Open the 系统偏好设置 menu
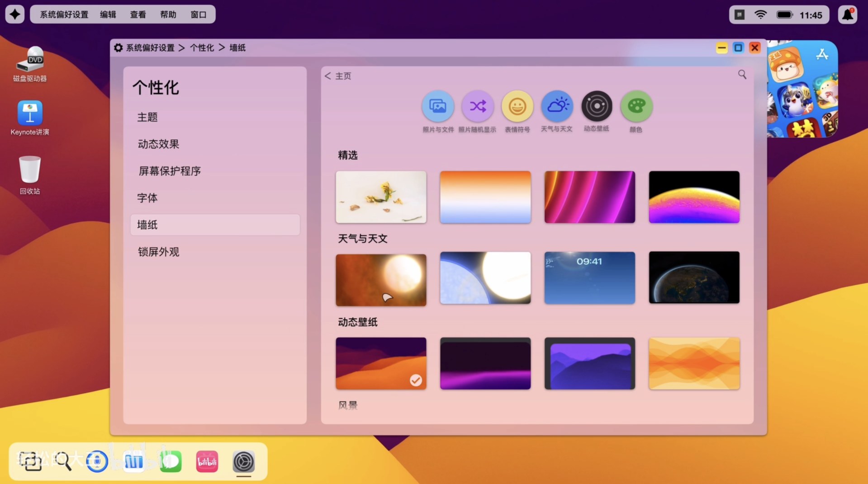The height and width of the screenshot is (484, 868). [x=64, y=14]
